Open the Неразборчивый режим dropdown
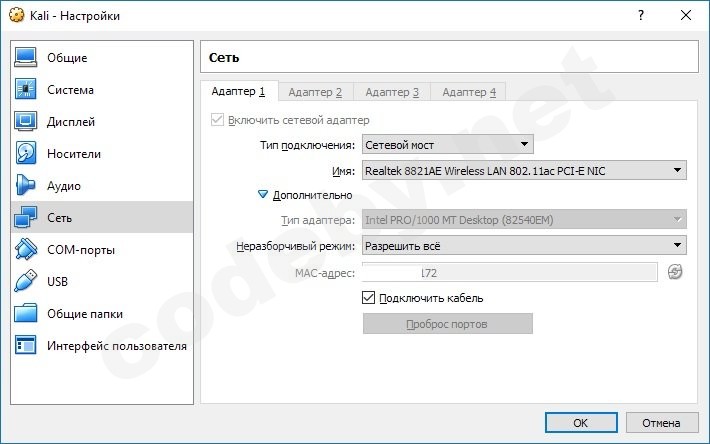The image size is (710, 444). tap(524, 246)
